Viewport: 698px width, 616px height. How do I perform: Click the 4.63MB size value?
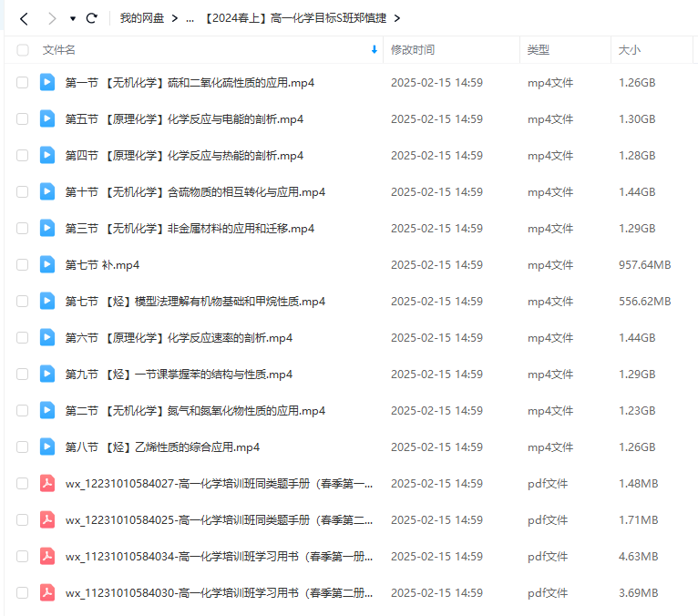tap(639, 557)
